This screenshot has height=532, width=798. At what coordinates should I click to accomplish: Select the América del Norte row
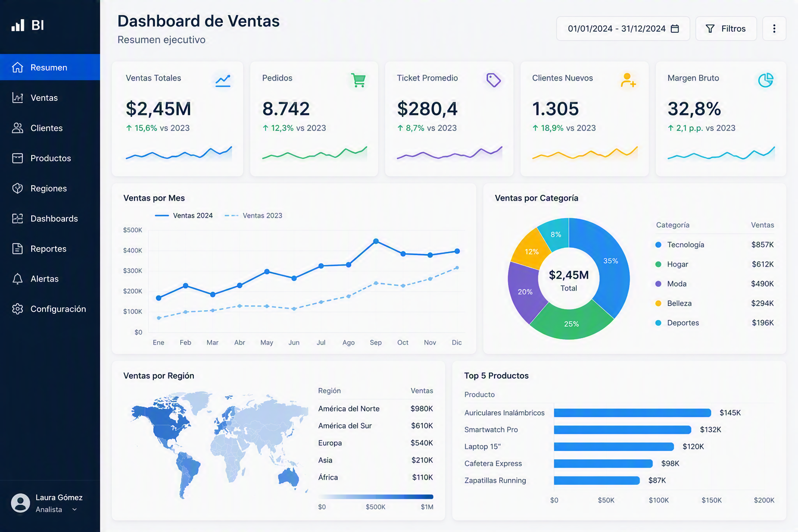click(376, 409)
